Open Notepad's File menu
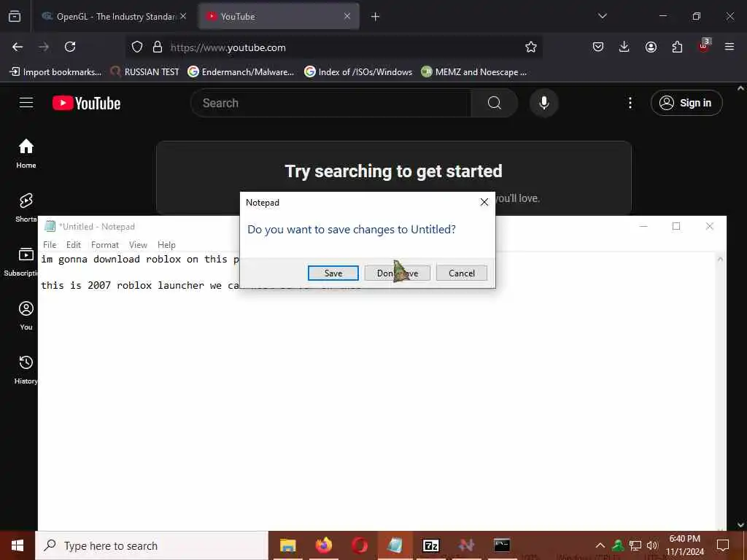The height and width of the screenshot is (560, 747). [x=50, y=245]
